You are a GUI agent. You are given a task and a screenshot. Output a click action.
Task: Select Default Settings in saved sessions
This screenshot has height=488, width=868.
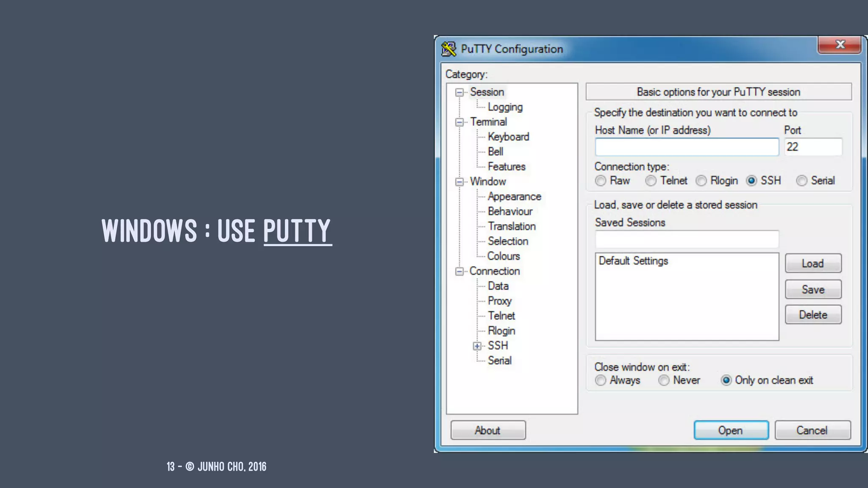(633, 261)
